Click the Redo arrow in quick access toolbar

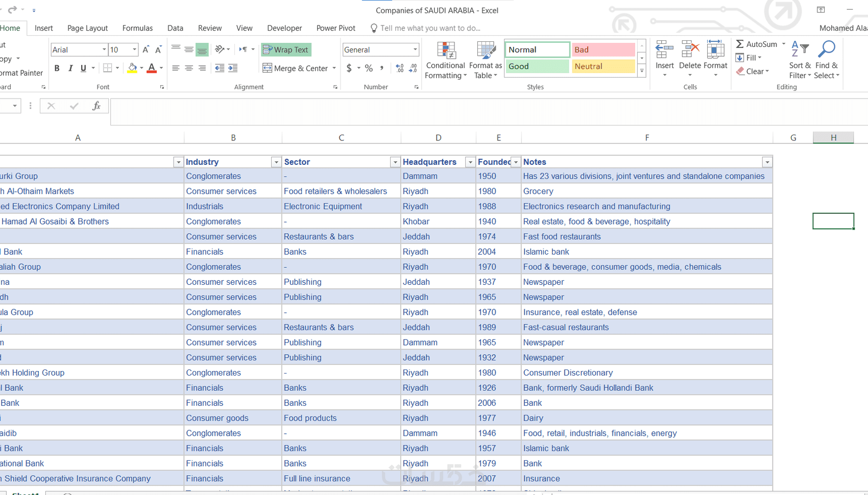12,10
